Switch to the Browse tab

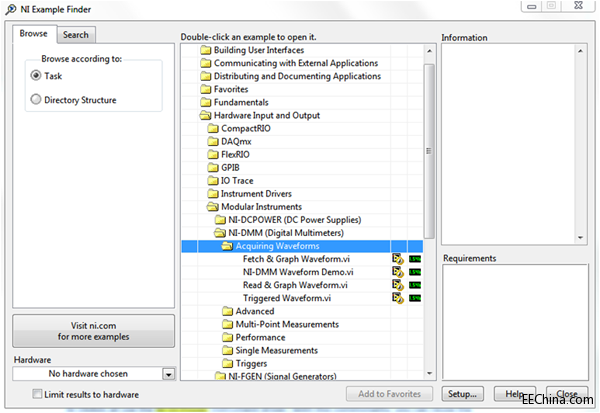click(x=34, y=34)
